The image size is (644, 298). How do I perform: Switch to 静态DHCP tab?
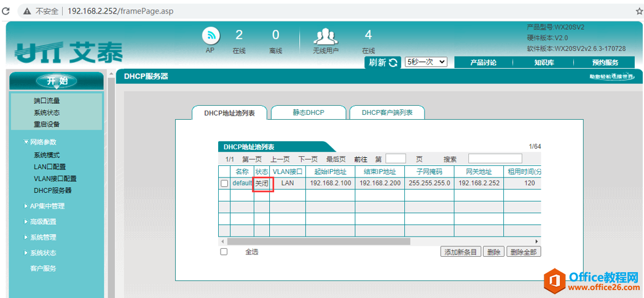[x=308, y=112]
